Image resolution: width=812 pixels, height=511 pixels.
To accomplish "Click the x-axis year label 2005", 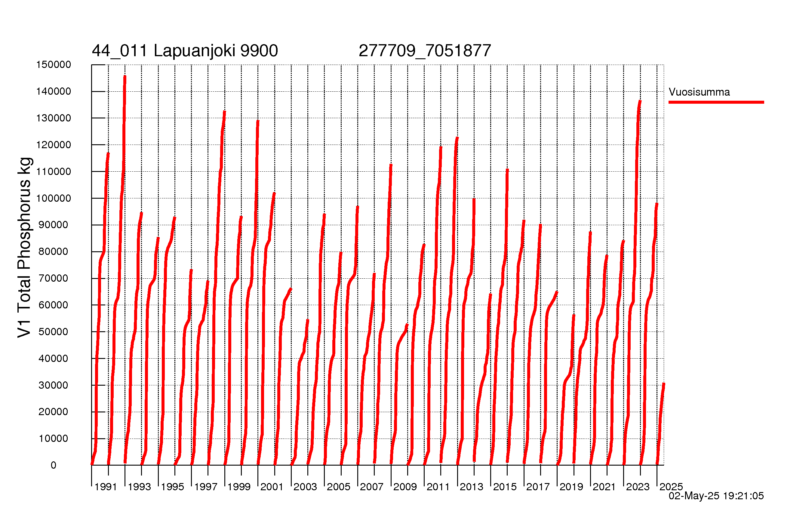I will click(x=339, y=487).
